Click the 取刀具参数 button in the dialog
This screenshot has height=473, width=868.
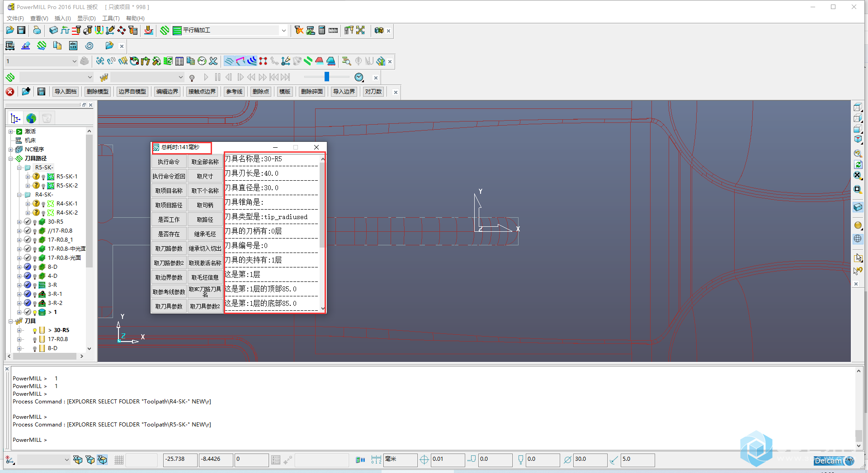169,306
